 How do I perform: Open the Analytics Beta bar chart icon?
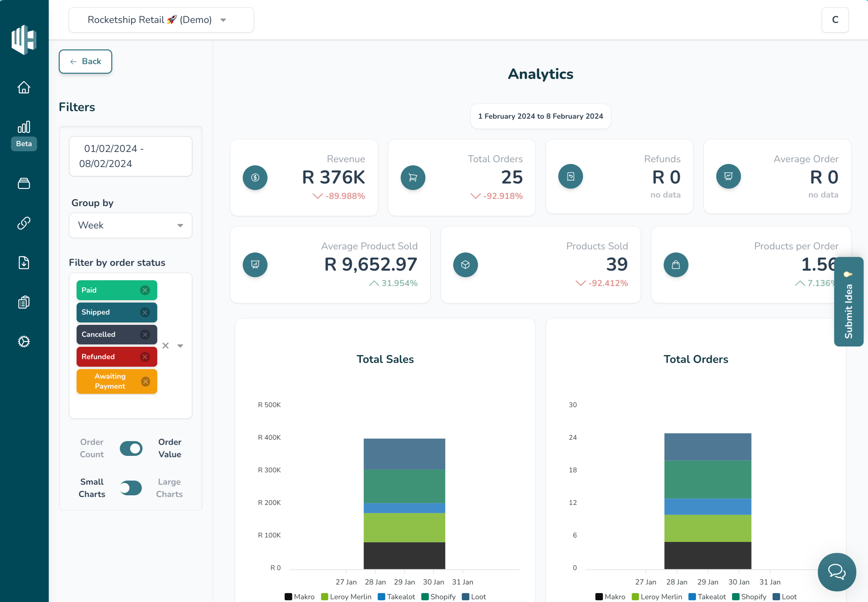pos(24,128)
